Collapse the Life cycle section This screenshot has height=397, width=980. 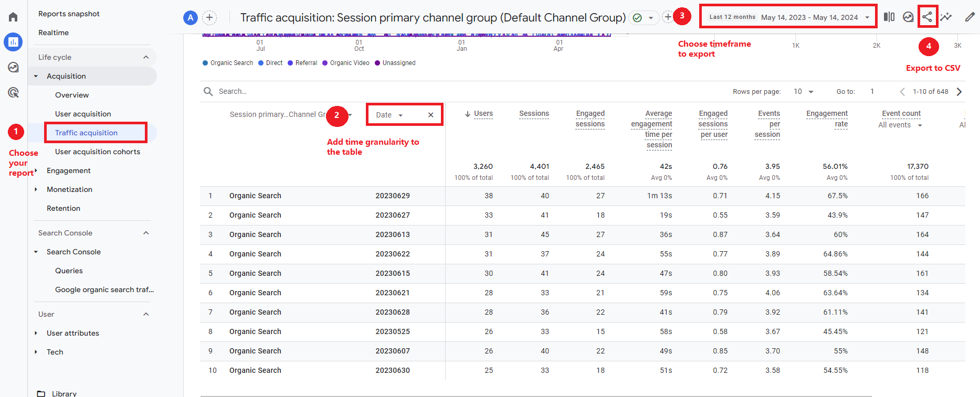click(x=146, y=57)
